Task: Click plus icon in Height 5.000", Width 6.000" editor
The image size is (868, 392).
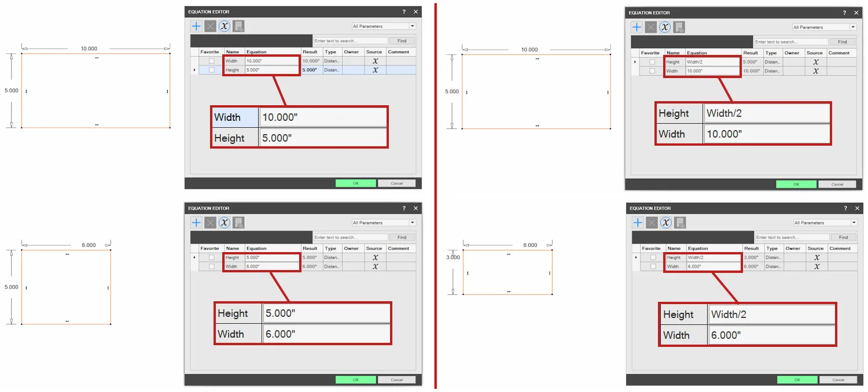Action: coord(197,223)
